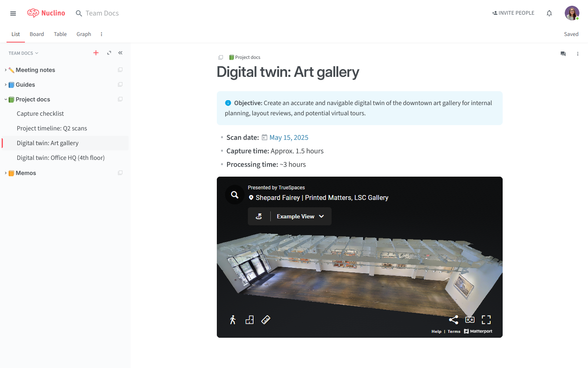The image size is (588, 368).
Task: Enter VR mode with headset icon
Action: [470, 320]
